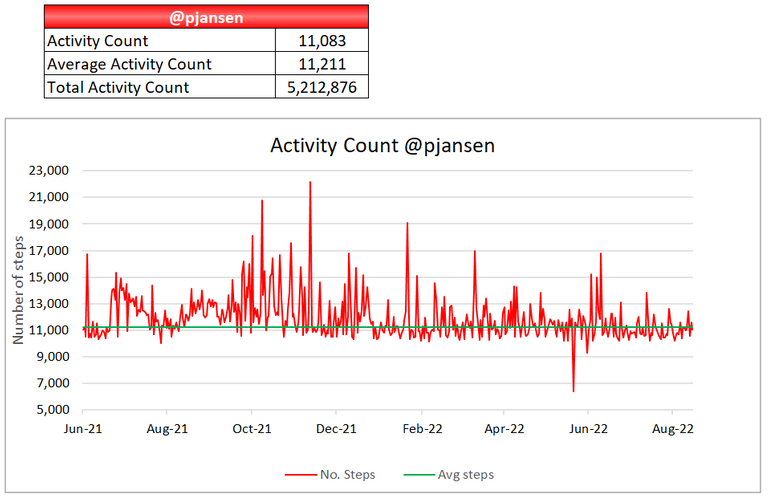Click the 19,000 y-axis label
Screen dimensions: 768x499
pyautogui.click(x=48, y=224)
